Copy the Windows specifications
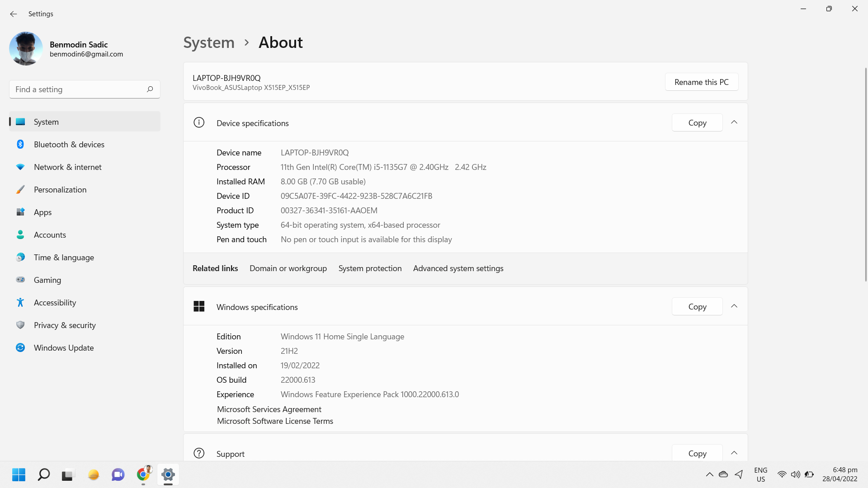868x488 pixels. (x=697, y=307)
